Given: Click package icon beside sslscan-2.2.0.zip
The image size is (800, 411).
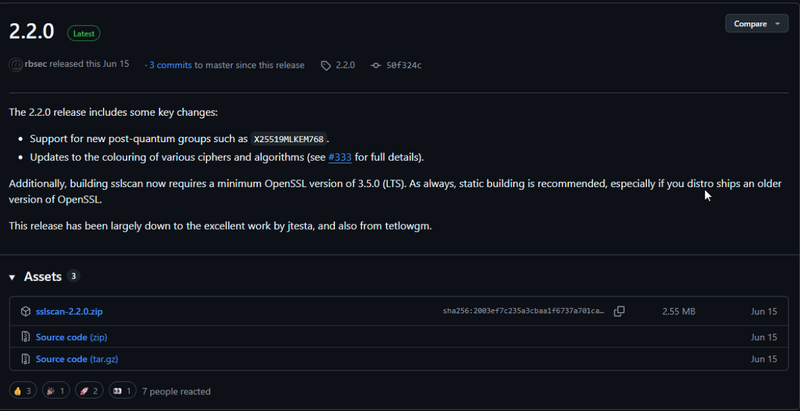Looking at the screenshot, I should click(x=25, y=311).
